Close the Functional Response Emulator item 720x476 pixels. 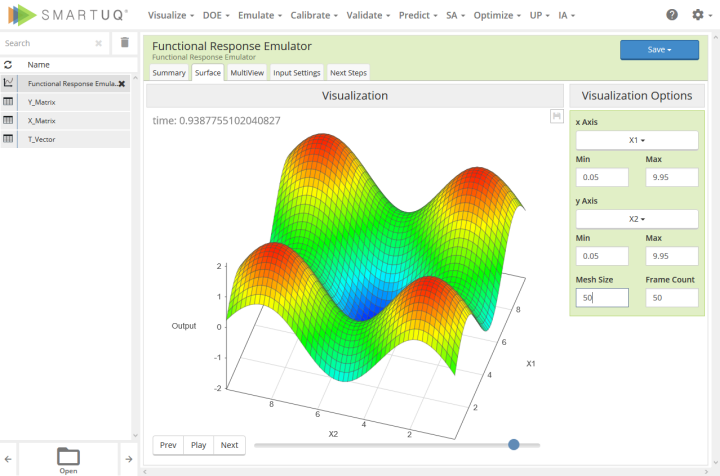coord(122,84)
